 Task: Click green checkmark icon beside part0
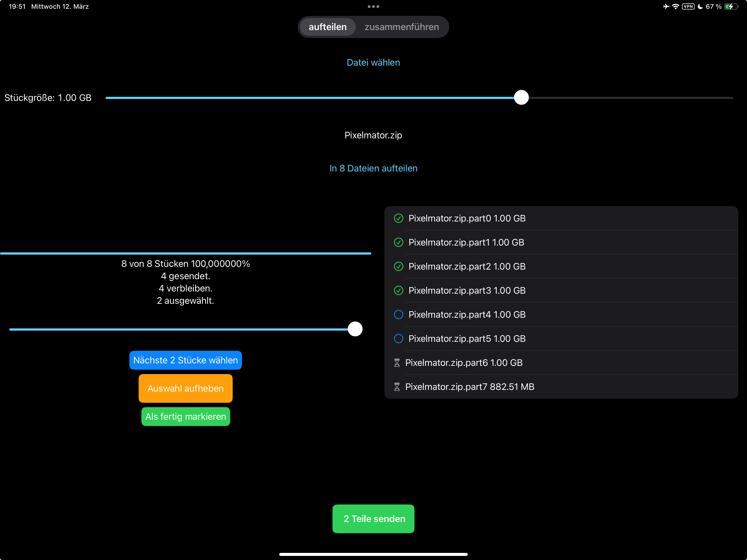coord(398,218)
